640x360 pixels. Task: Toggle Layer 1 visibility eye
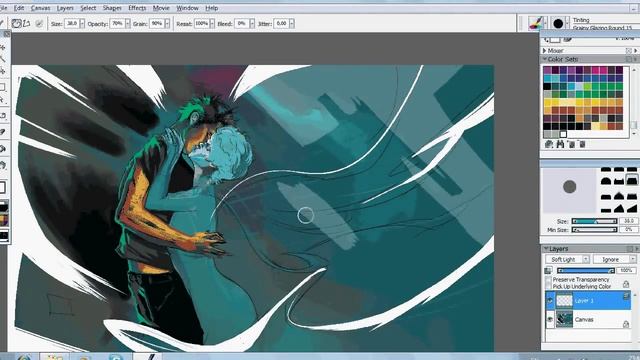coord(550,301)
